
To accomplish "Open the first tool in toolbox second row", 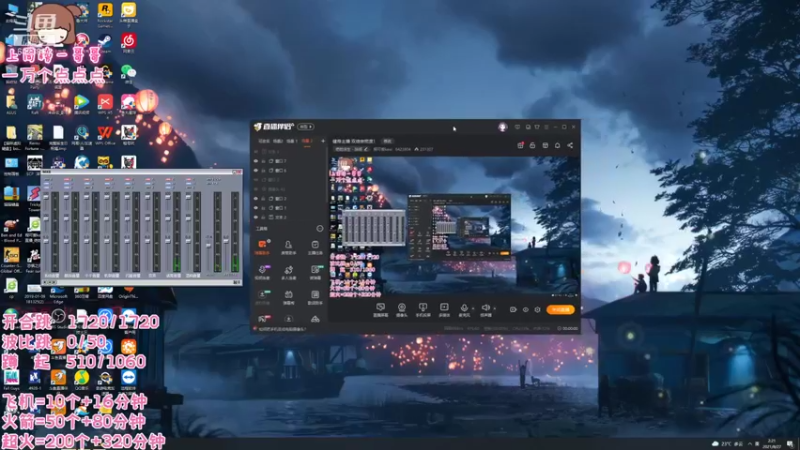I will coord(262,272).
